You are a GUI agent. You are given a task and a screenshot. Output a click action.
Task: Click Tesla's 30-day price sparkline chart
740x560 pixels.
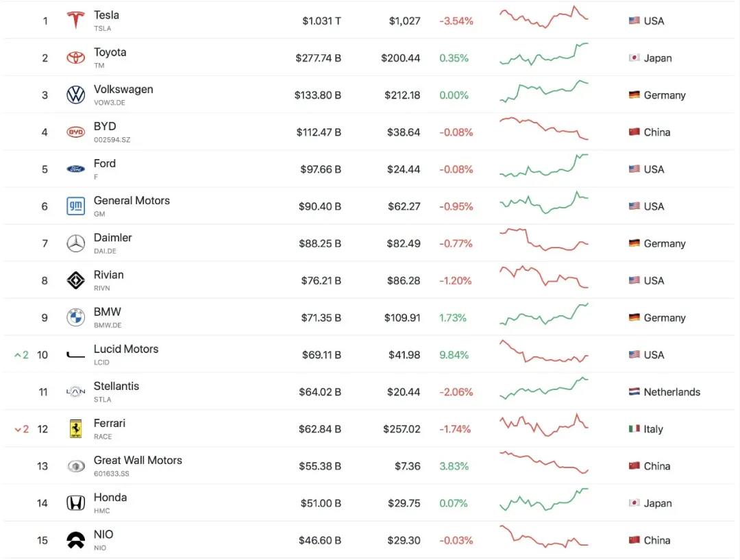coord(543,17)
